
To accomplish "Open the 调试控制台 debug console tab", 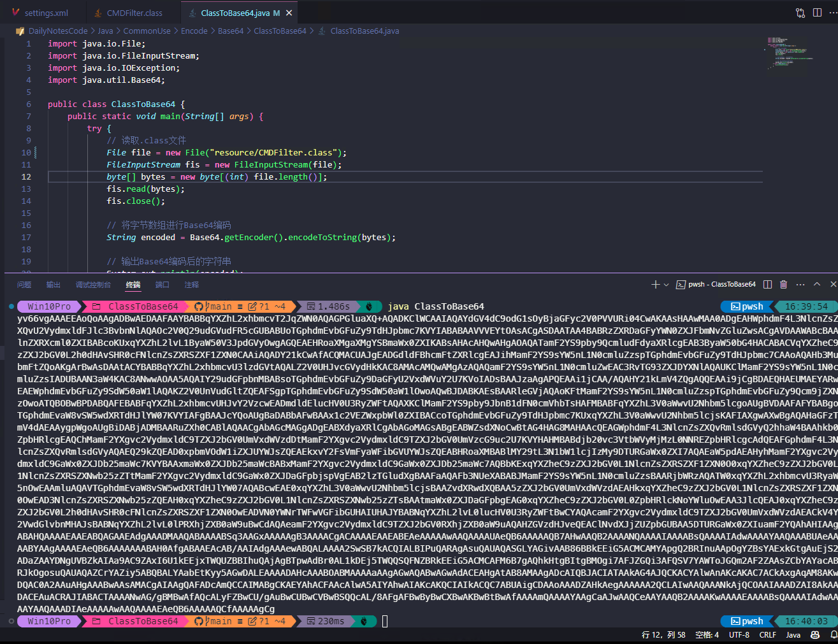I will (93, 285).
